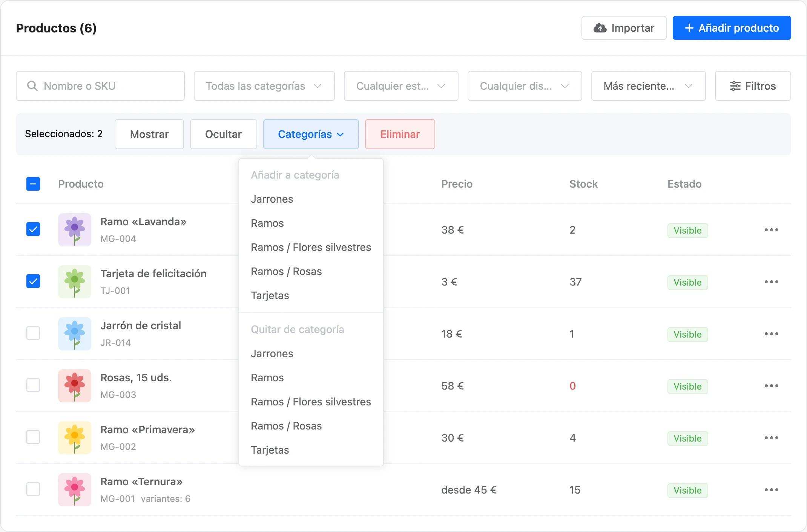Uncheck the Ramo «Lavanda» checkbox

(33, 229)
